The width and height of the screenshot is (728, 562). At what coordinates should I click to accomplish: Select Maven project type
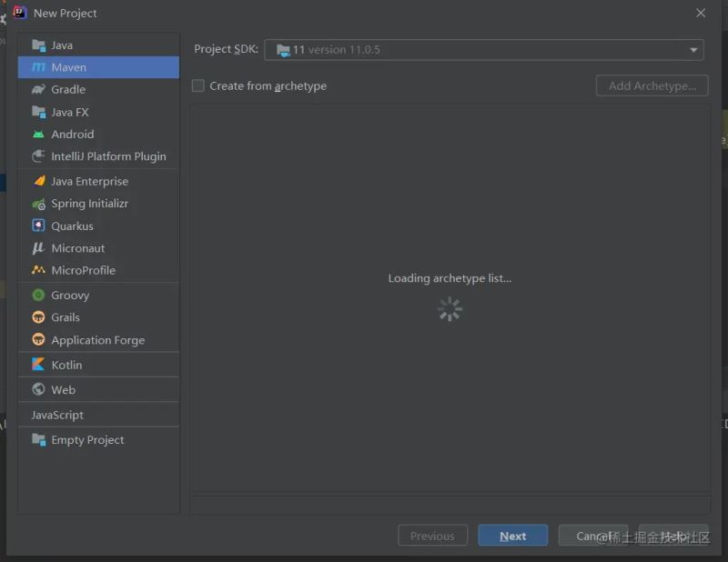click(98, 68)
